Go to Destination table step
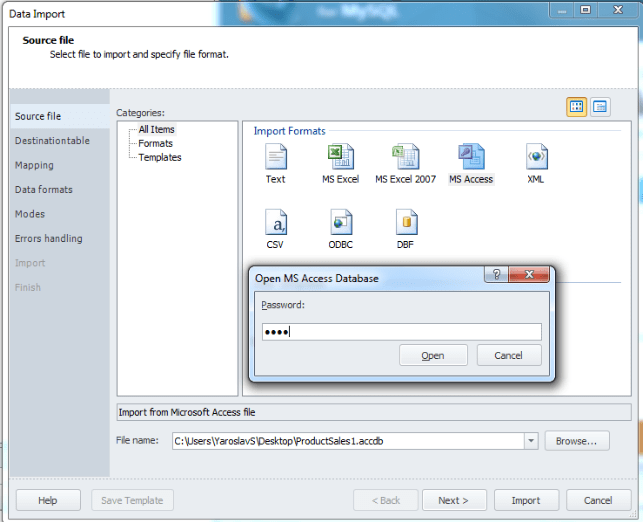643x522 pixels. 60,141
